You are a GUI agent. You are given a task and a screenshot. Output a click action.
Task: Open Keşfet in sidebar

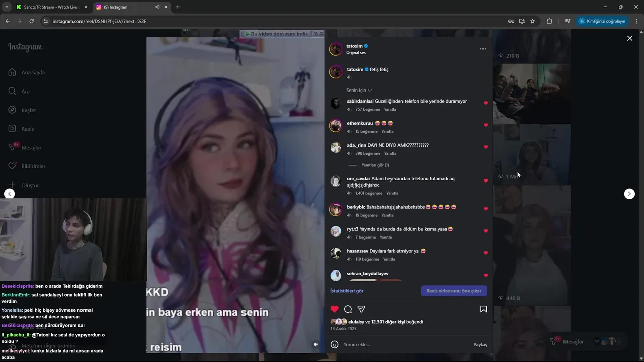tap(22, 110)
